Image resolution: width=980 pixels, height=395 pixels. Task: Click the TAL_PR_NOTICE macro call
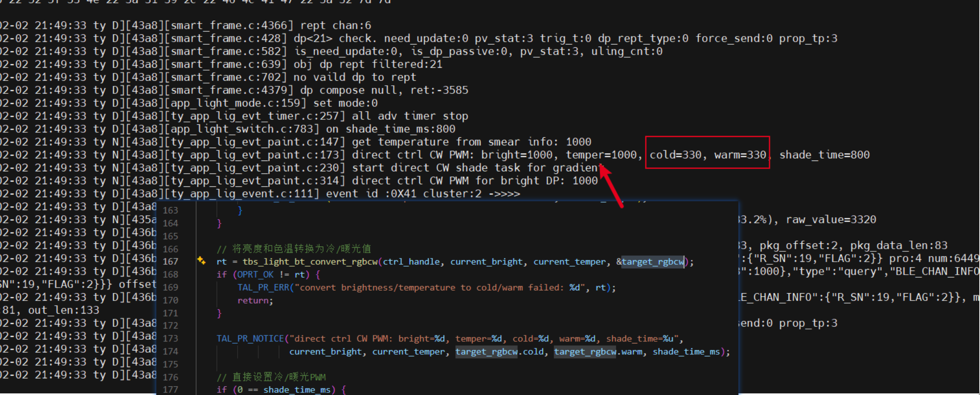pos(250,338)
